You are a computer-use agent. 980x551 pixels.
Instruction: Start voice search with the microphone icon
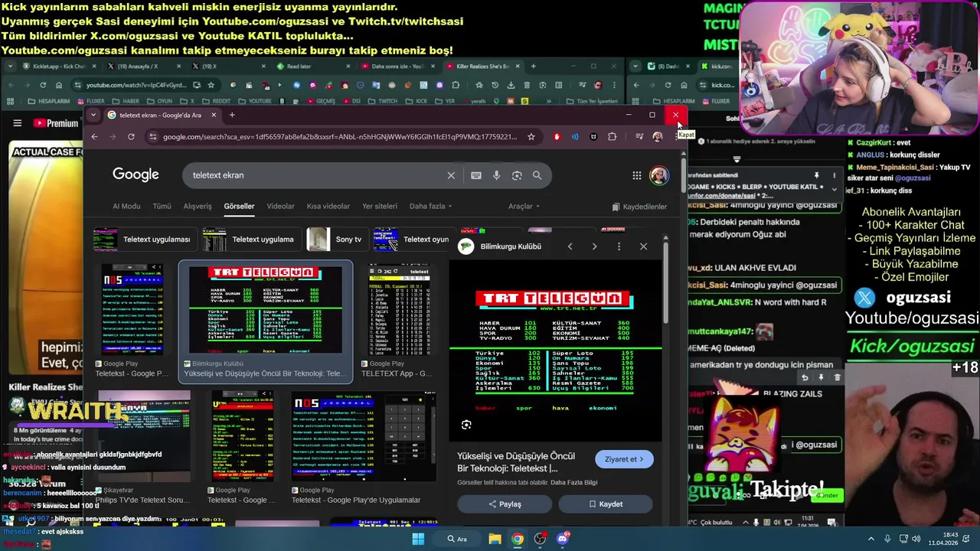(496, 175)
